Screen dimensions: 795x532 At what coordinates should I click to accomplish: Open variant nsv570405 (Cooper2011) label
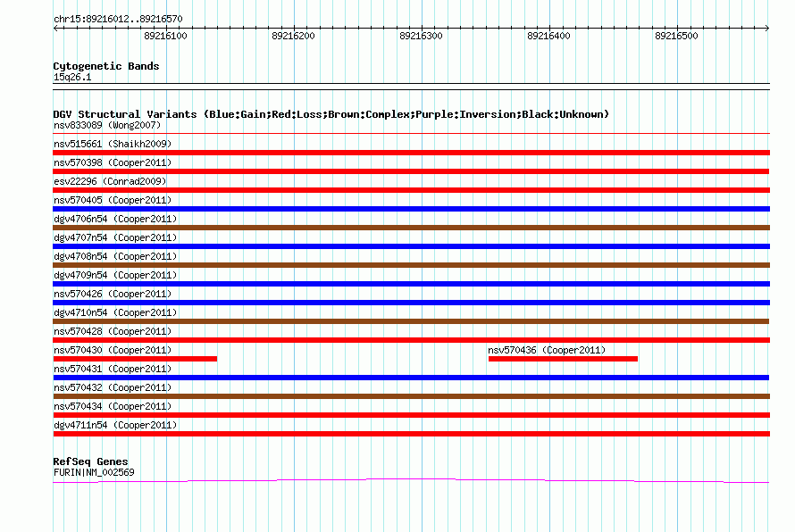[x=113, y=200]
